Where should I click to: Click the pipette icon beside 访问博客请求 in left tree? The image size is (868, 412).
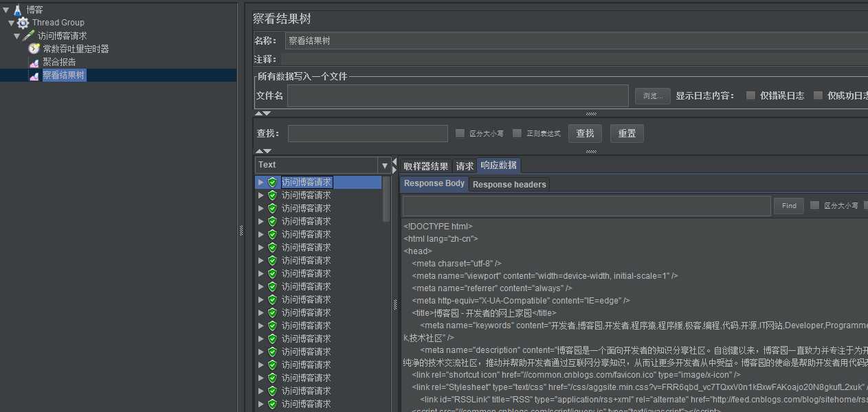point(29,36)
